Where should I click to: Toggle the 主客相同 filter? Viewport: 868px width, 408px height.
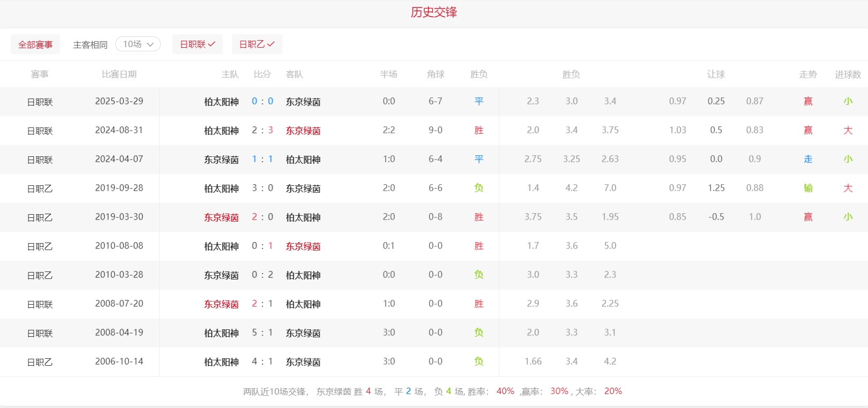pyautogui.click(x=90, y=44)
